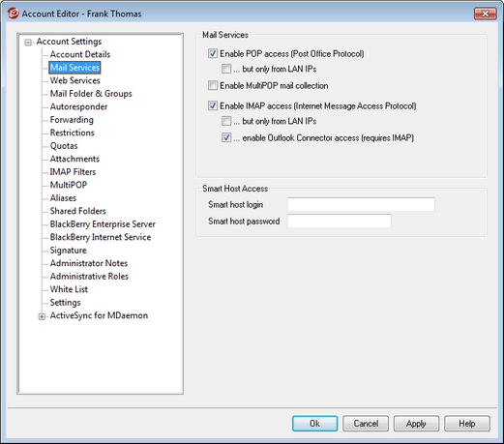Enable MultiPOP mail collection checkbox
Viewport: 504px width, 444px height.
(213, 85)
